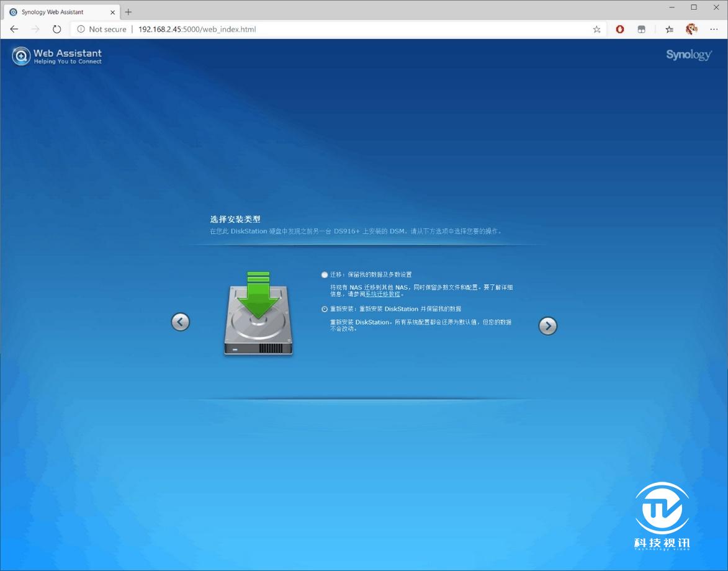
Task: Click the Web Assistant logo icon
Action: (x=20, y=55)
